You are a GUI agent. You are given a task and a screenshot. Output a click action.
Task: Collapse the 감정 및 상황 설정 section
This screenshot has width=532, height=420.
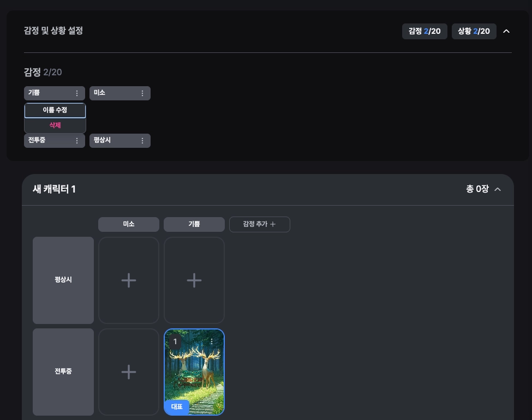(x=506, y=31)
